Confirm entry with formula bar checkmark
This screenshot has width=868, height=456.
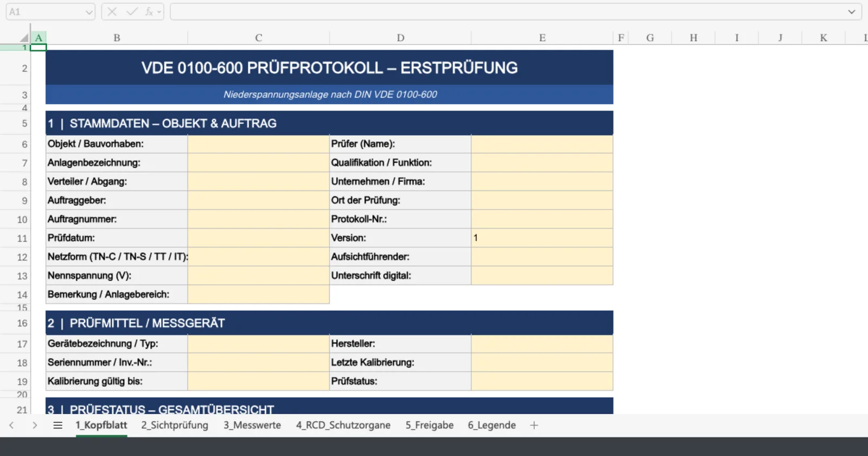click(x=131, y=11)
